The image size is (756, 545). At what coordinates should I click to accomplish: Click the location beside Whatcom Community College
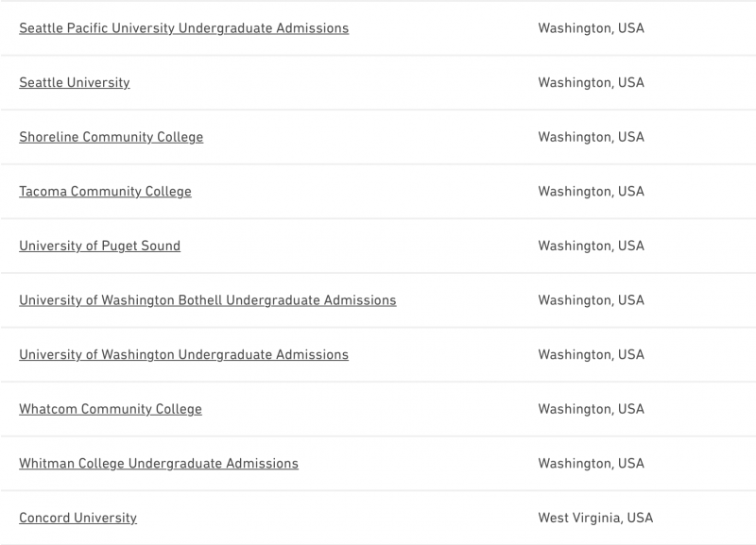pos(591,409)
